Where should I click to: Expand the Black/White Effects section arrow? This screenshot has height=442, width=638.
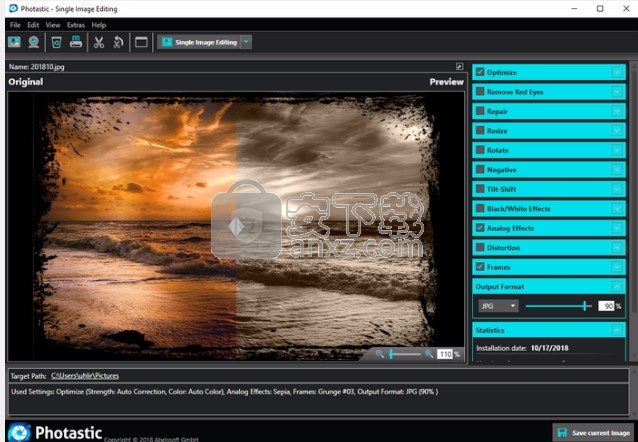click(x=617, y=209)
